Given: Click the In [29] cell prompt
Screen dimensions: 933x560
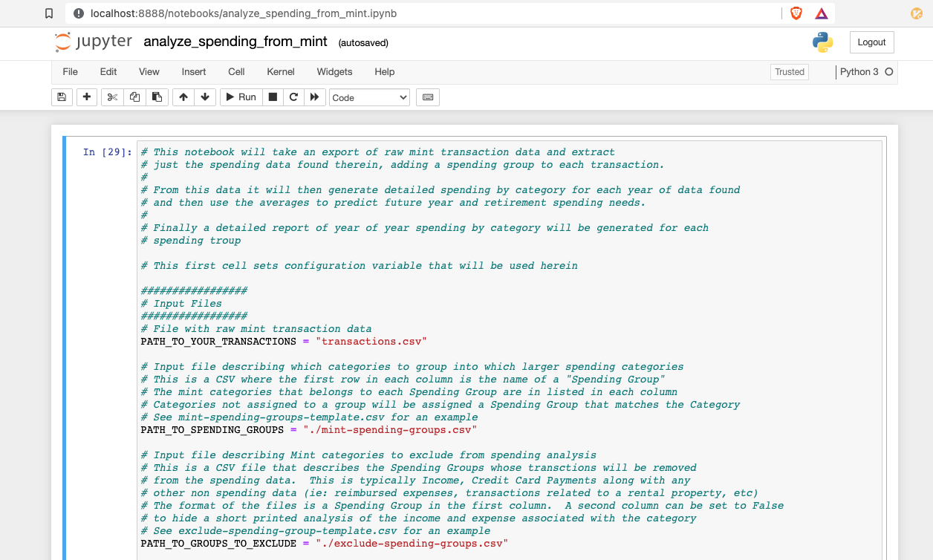Looking at the screenshot, I should (x=108, y=152).
